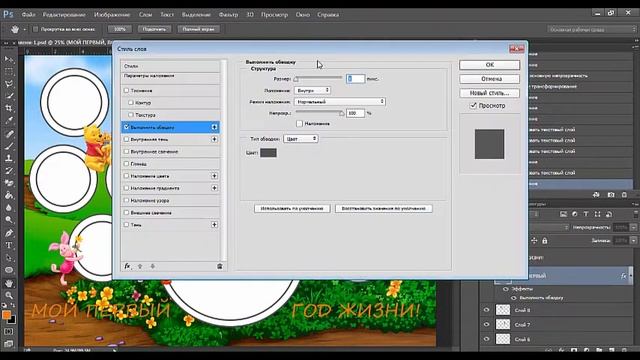The height and width of the screenshot is (360, 640).
Task: Enable the Контур sub-effect checkbox
Action: click(131, 102)
